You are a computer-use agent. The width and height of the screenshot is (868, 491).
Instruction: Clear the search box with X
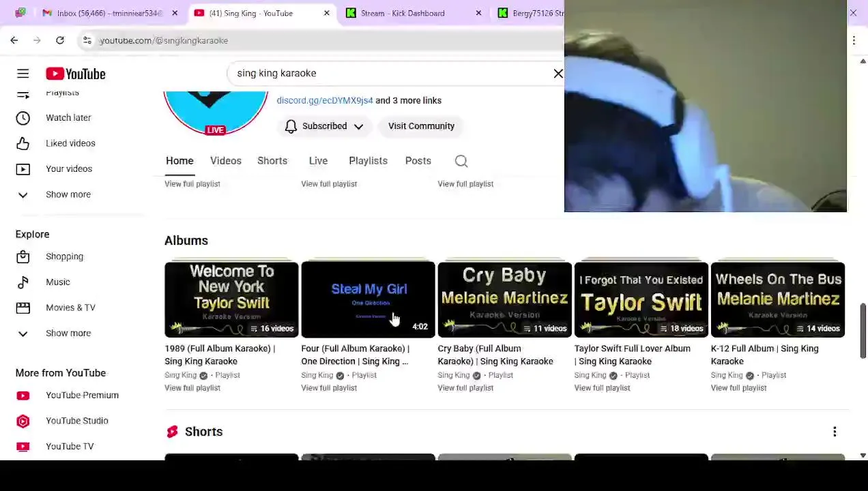pos(558,73)
